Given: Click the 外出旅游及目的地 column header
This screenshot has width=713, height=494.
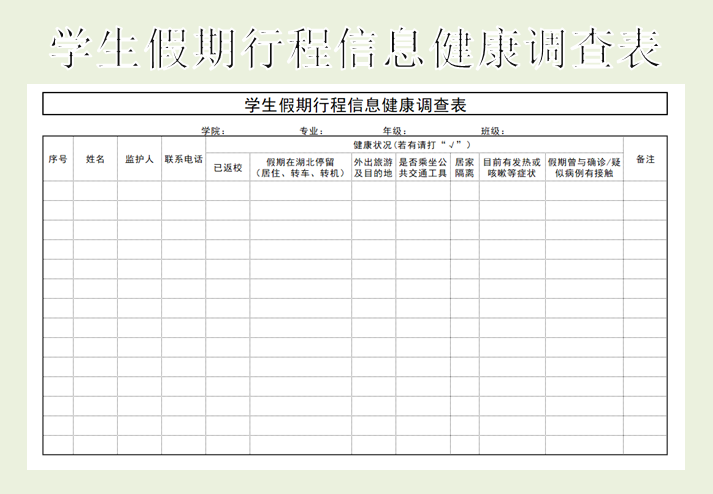Looking at the screenshot, I should [373, 167].
